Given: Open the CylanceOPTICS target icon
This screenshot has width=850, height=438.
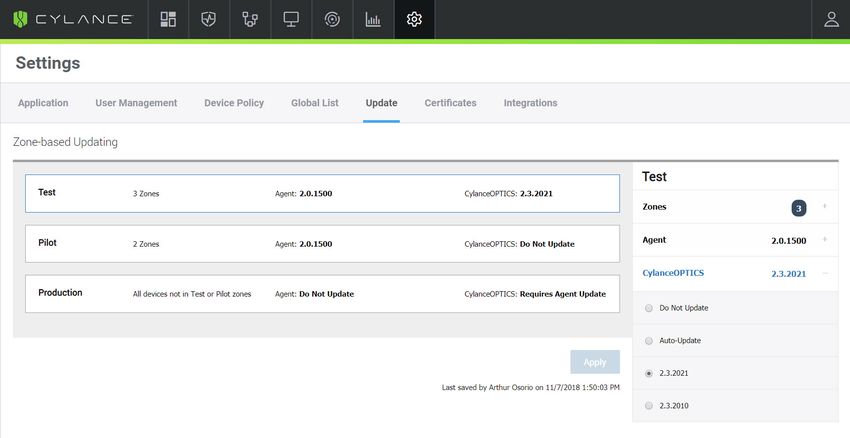Looking at the screenshot, I should [x=332, y=20].
